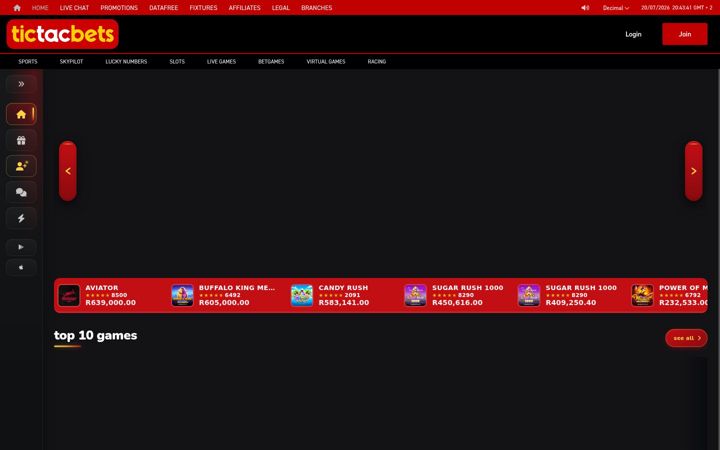Screen dimensions: 720x450
Task: Go to the next banner slide
Action: click(693, 171)
